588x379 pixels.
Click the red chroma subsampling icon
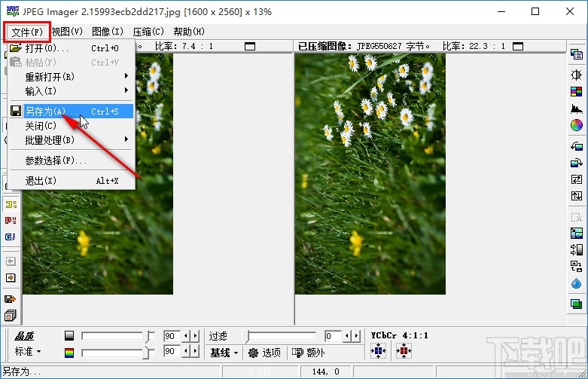404,351
